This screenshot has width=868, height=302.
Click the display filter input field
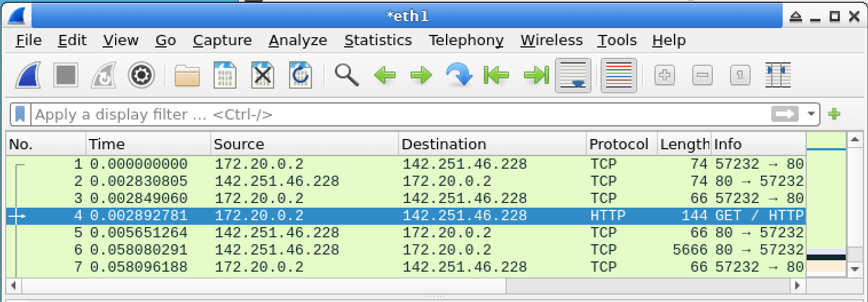pyautogui.click(x=399, y=114)
